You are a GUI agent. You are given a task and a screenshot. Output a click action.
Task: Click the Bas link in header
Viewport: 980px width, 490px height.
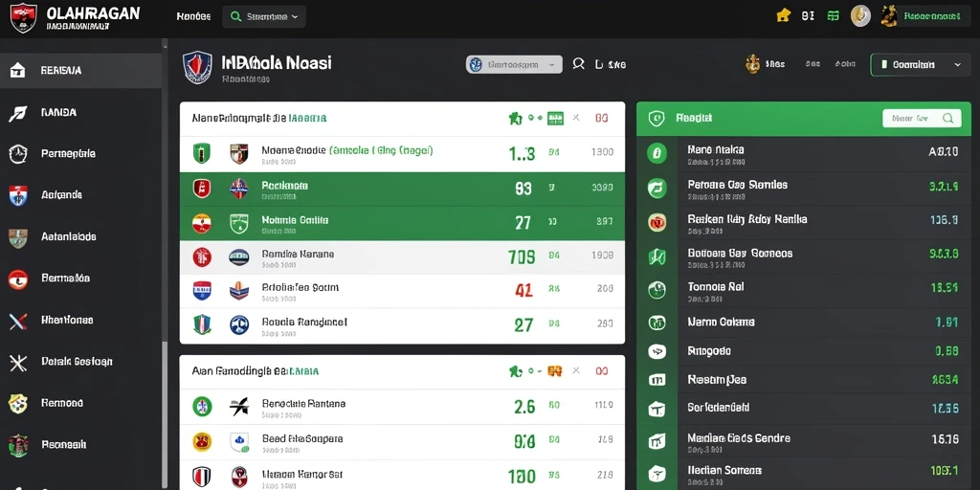point(813,64)
